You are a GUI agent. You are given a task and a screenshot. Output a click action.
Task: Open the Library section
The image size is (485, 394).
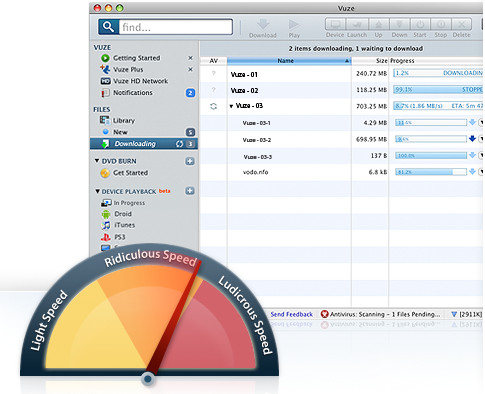click(123, 120)
